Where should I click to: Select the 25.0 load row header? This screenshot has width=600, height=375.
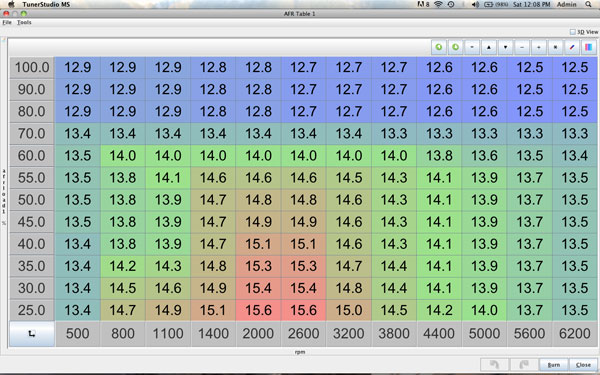click(x=32, y=310)
